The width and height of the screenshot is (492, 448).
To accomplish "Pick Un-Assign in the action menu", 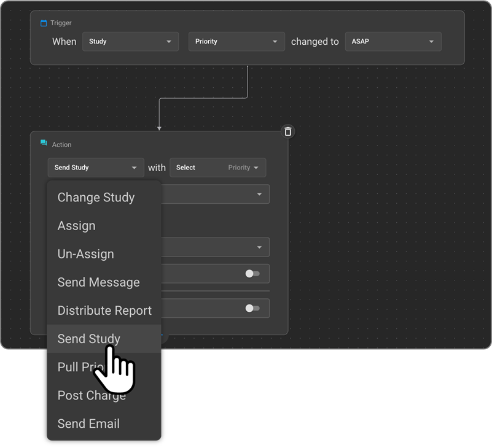I will tap(85, 254).
